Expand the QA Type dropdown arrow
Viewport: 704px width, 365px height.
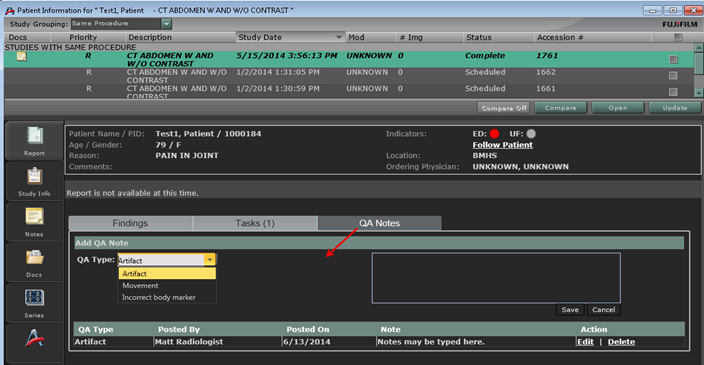tap(210, 259)
